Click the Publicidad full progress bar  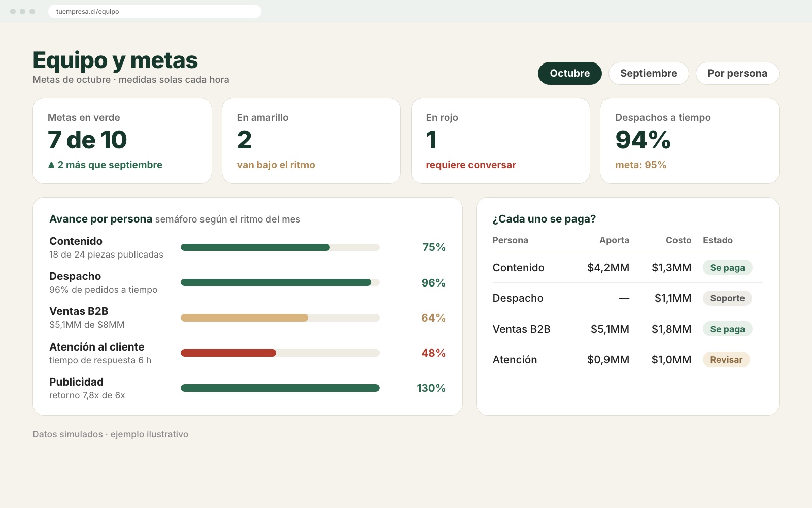tap(280, 388)
